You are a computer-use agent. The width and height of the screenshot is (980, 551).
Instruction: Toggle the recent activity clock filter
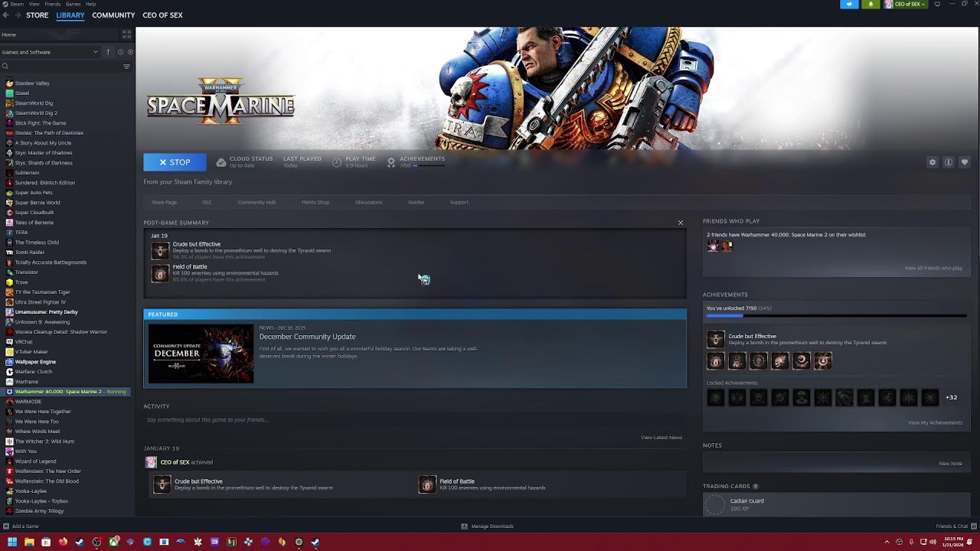(x=120, y=52)
